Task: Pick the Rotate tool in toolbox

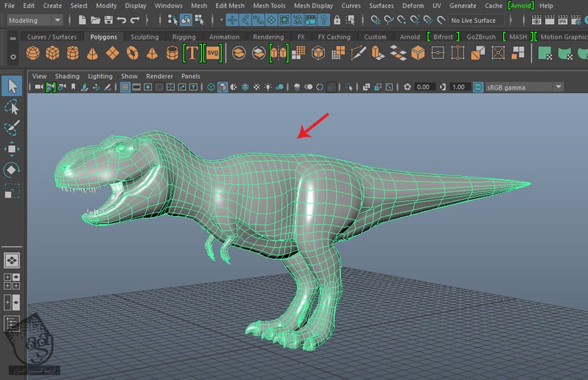Action: click(12, 170)
